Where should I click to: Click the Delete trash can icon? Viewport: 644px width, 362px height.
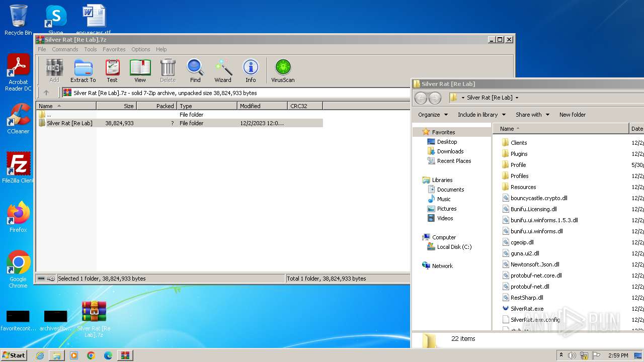click(x=168, y=71)
